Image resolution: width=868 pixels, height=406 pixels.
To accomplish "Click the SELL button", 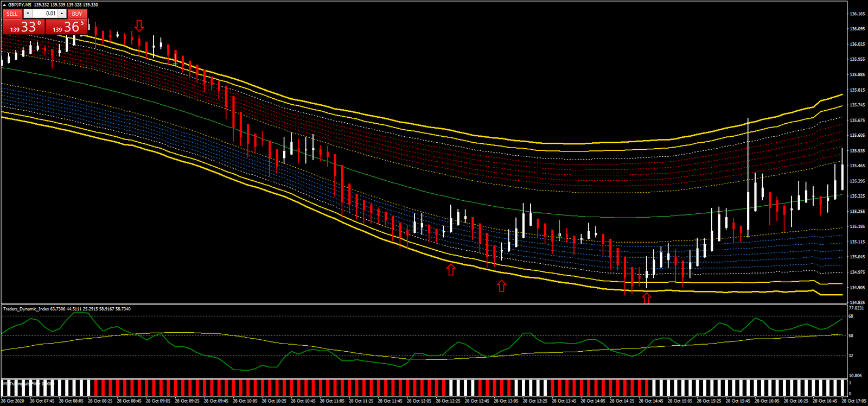I will (x=12, y=14).
